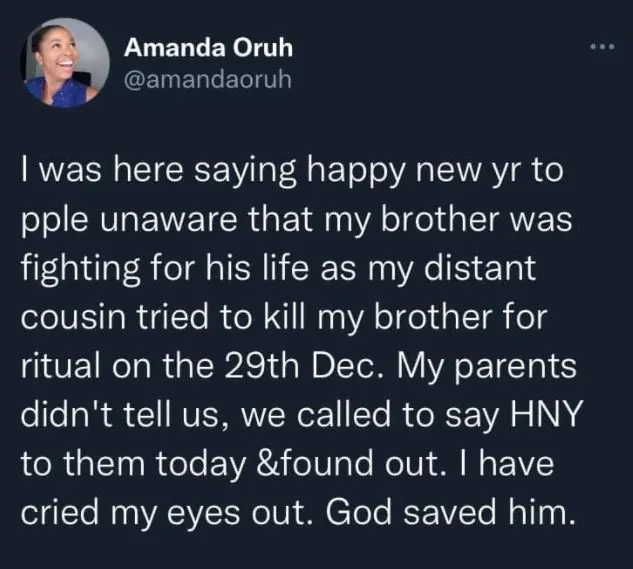Screen dimensions: 633x569
Task: Click Amanda Oruh's profile picture
Action: coord(64,62)
